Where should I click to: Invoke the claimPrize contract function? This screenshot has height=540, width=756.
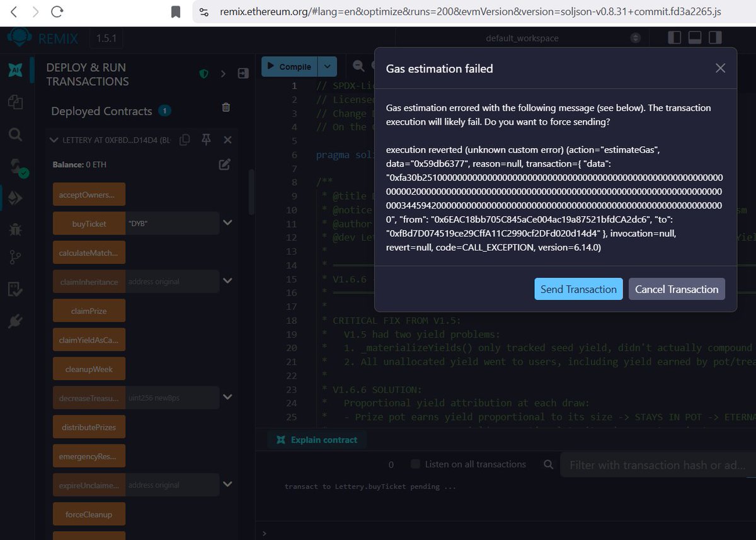89,310
